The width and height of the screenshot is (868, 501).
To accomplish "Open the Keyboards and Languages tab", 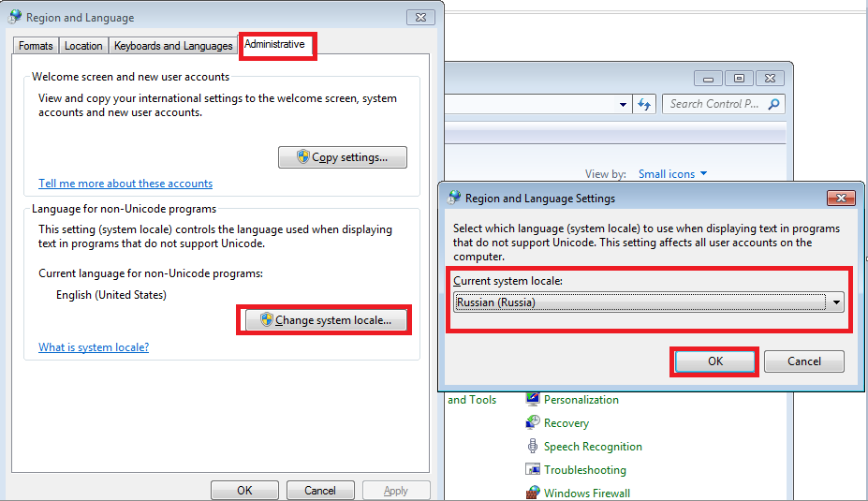I will pyautogui.click(x=172, y=46).
